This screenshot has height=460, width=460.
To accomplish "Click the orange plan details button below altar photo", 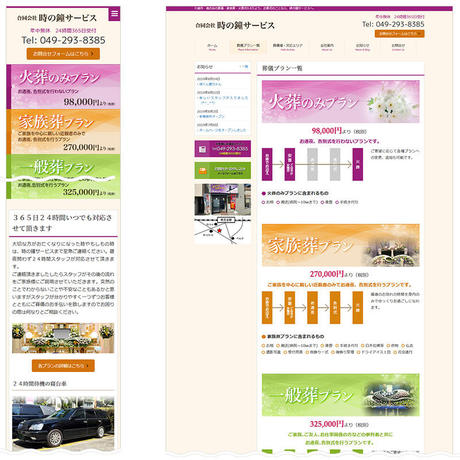I will click(x=63, y=366).
